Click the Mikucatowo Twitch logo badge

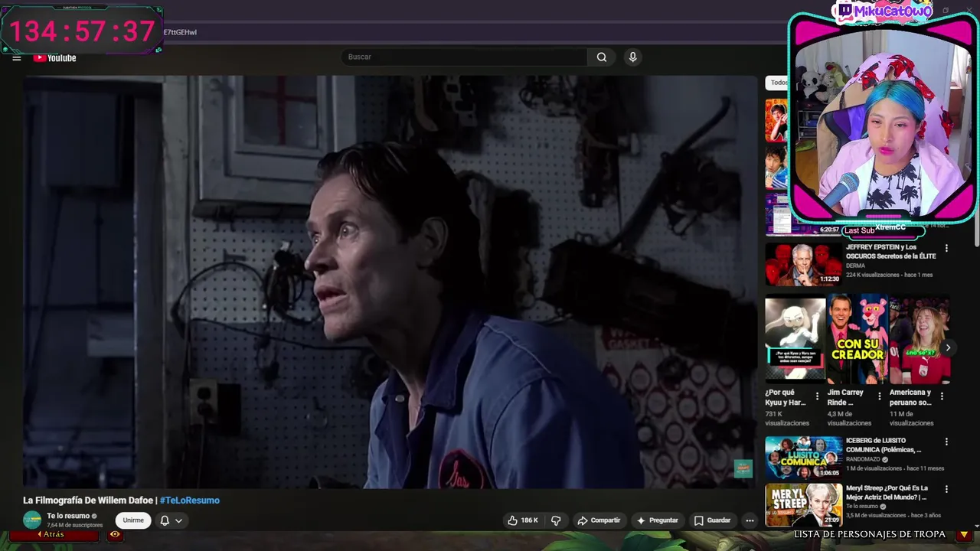[882, 11]
